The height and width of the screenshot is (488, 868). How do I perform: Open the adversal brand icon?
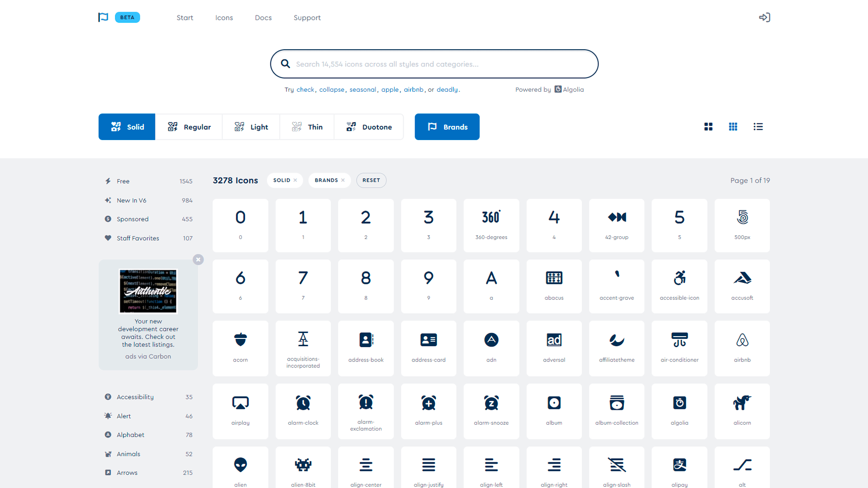(554, 348)
